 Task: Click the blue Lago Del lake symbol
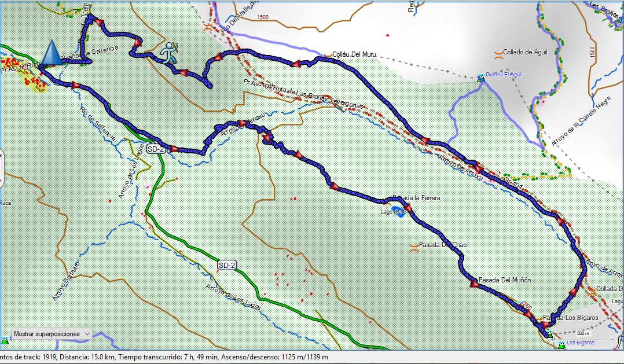pos(397,211)
